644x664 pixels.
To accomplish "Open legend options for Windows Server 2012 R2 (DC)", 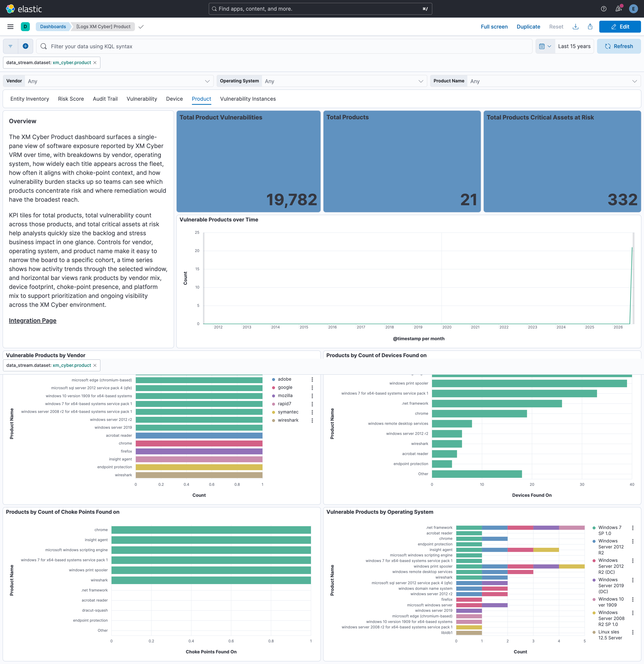I will [x=632, y=561].
